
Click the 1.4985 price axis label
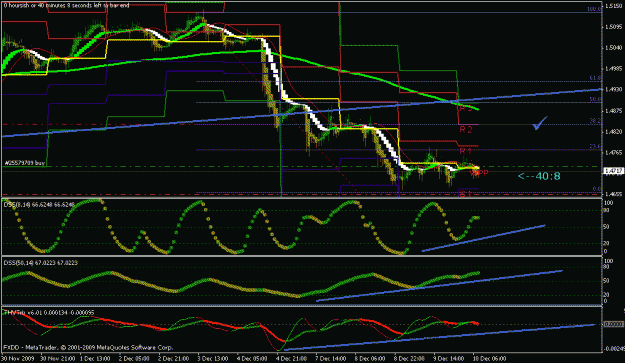click(614, 69)
